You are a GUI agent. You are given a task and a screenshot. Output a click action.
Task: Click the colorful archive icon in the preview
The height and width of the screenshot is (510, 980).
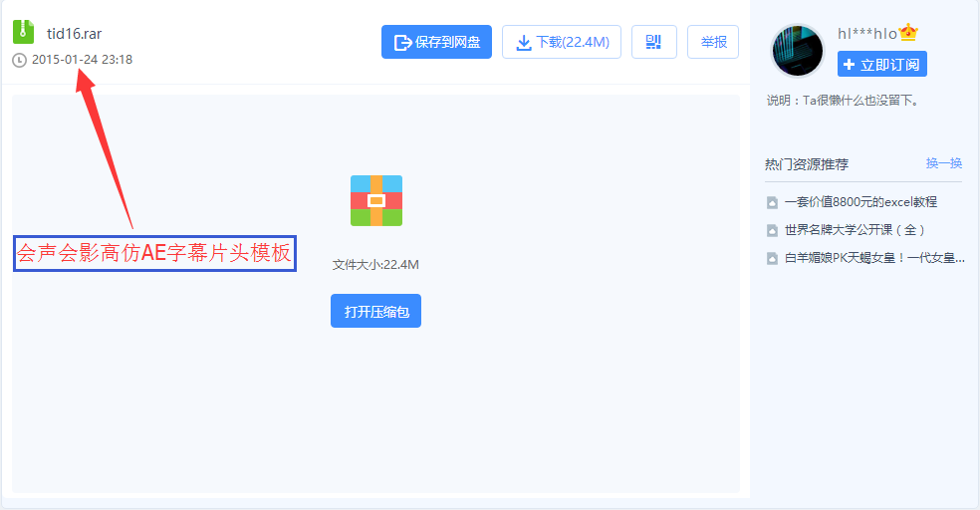coord(376,200)
